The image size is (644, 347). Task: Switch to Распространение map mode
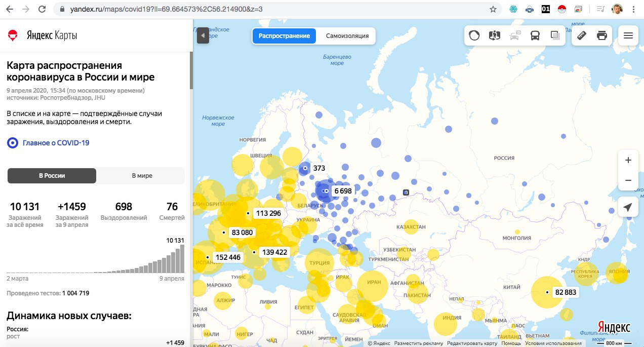(284, 36)
